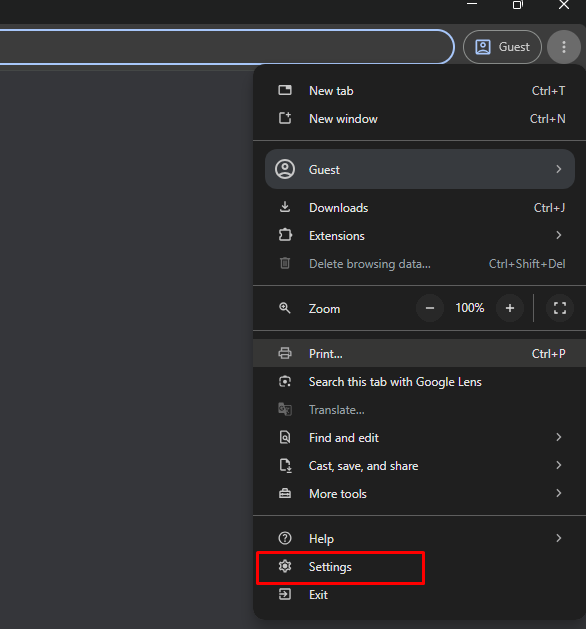Increase zoom with the plus button

click(510, 308)
